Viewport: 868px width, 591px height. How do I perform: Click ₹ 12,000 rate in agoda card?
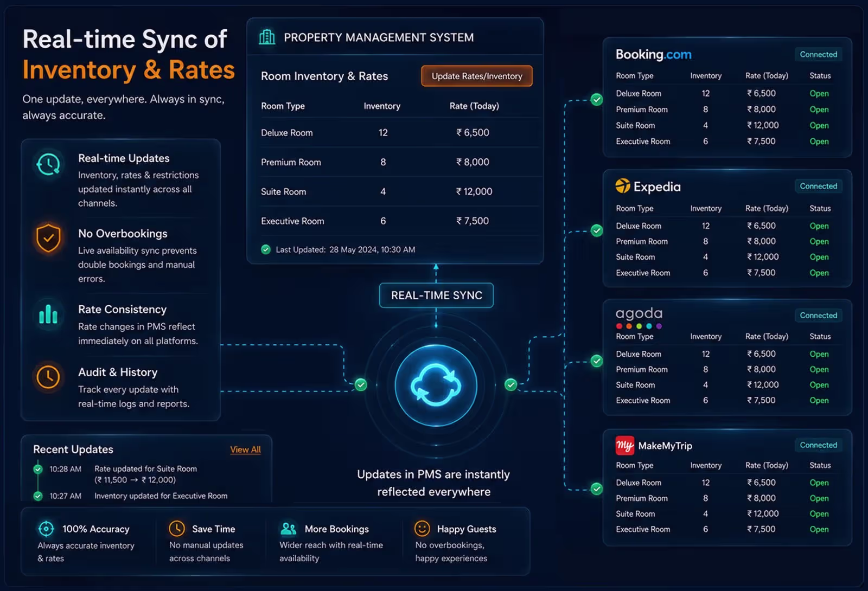click(x=763, y=385)
